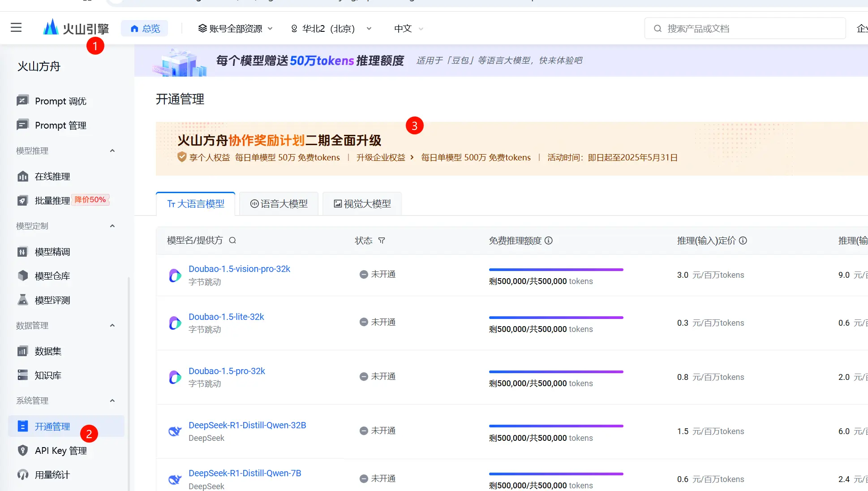Switch to the 视觉大模型 tab
The width and height of the screenshot is (868, 491).
(362, 204)
